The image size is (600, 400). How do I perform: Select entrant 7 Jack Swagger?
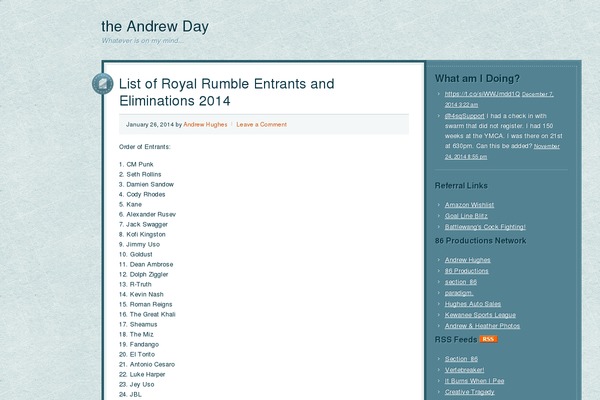(143, 224)
